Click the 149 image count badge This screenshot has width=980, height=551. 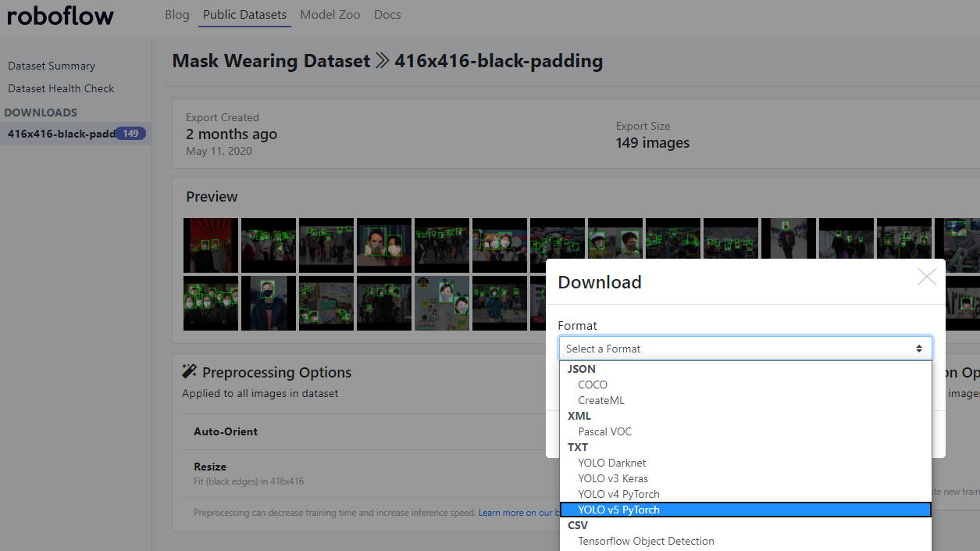point(130,134)
